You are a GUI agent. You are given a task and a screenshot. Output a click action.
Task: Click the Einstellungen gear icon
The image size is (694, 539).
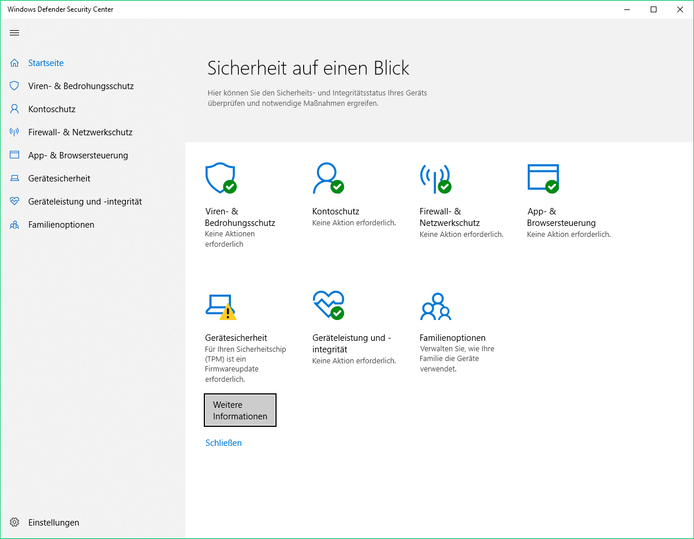click(x=14, y=522)
